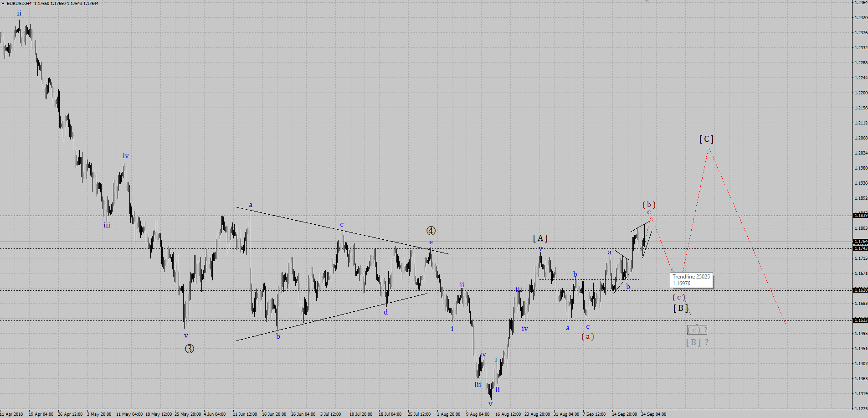The width and height of the screenshot is (868, 418).
Task: Click the 1.1620 horizontal line price tag
Action: pos(860,290)
